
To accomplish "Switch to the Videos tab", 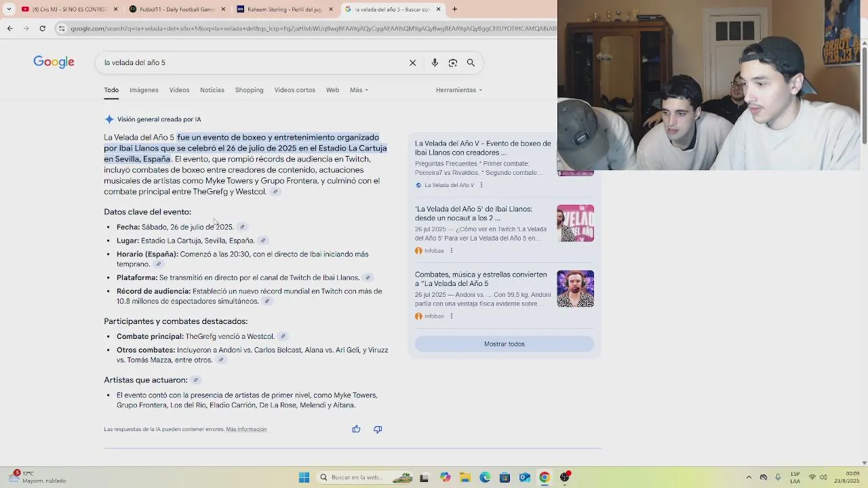I will click(179, 90).
